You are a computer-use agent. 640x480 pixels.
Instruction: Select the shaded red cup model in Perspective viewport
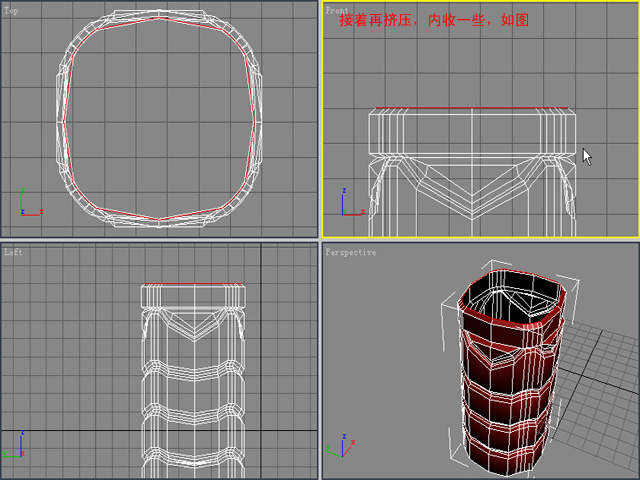coord(510,371)
